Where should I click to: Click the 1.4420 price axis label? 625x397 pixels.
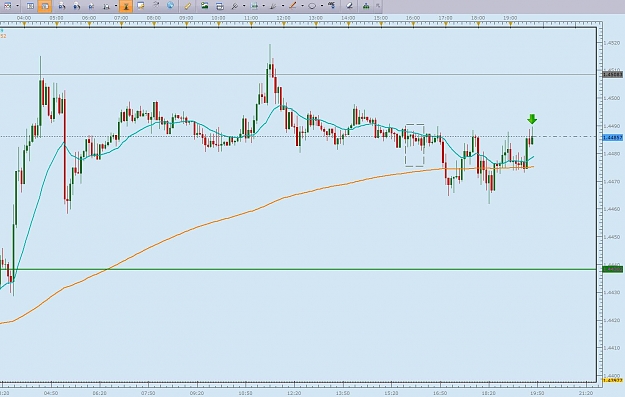[612, 320]
